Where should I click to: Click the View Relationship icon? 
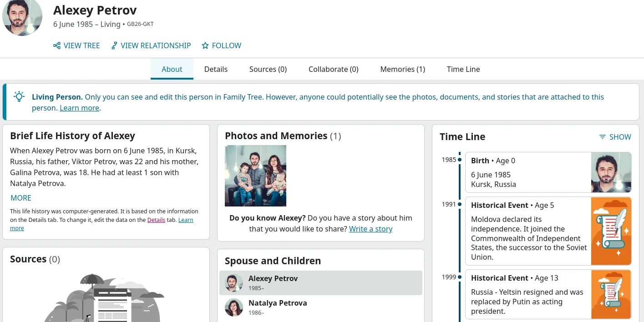click(x=114, y=45)
